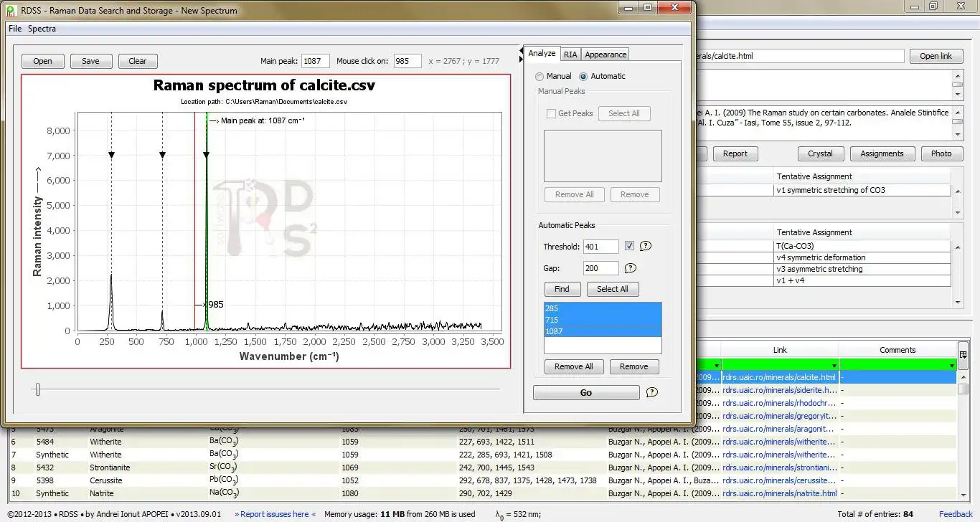Switch to the Analyze tab

click(x=542, y=54)
